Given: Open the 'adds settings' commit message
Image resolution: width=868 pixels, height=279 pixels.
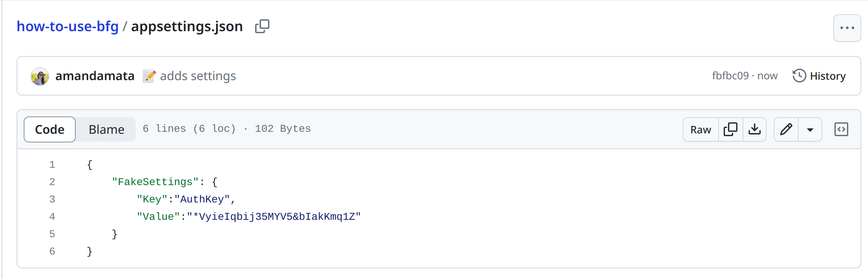Looking at the screenshot, I should click(198, 76).
